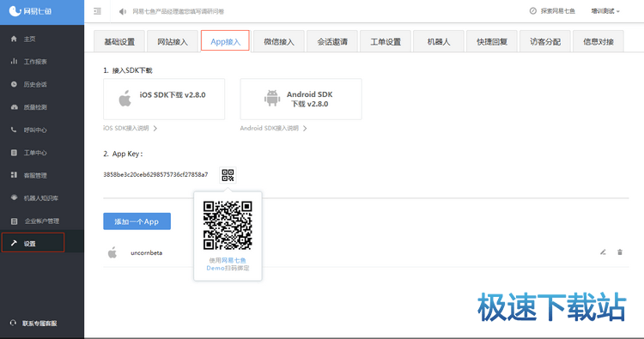This screenshot has width=644, height=339.
Task: Collapse the sidebar with the menu toggle icon
Action: click(x=97, y=11)
